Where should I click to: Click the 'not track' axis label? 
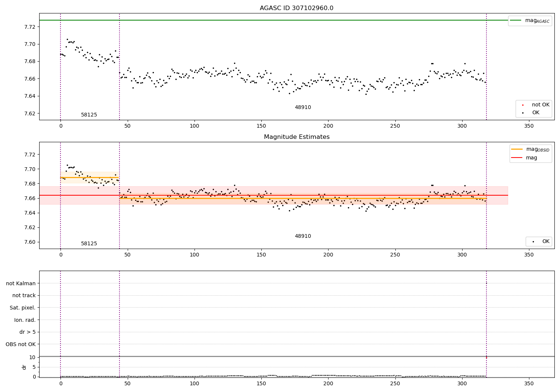[x=24, y=296]
